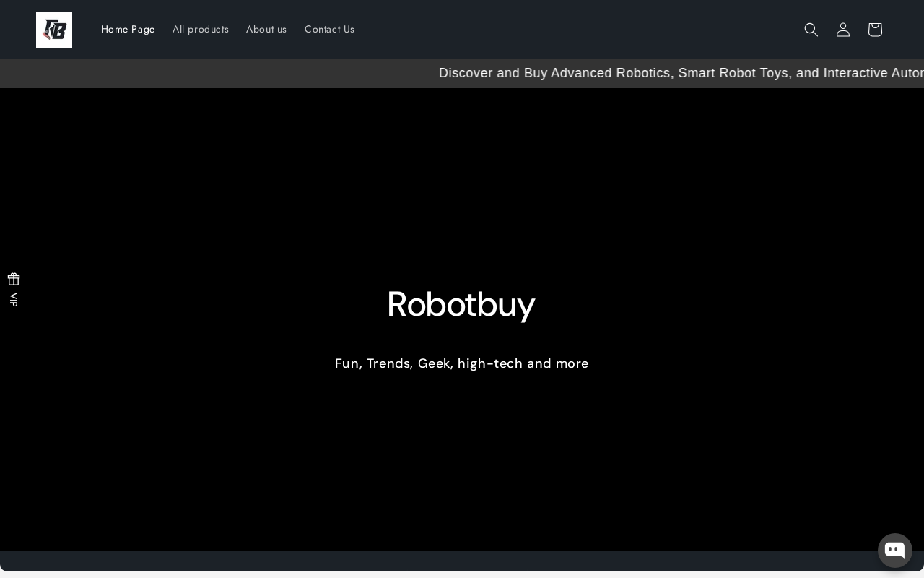This screenshot has width=924, height=578.
Task: Click 'Interactive' in the scrolling announcement
Action: point(860,73)
